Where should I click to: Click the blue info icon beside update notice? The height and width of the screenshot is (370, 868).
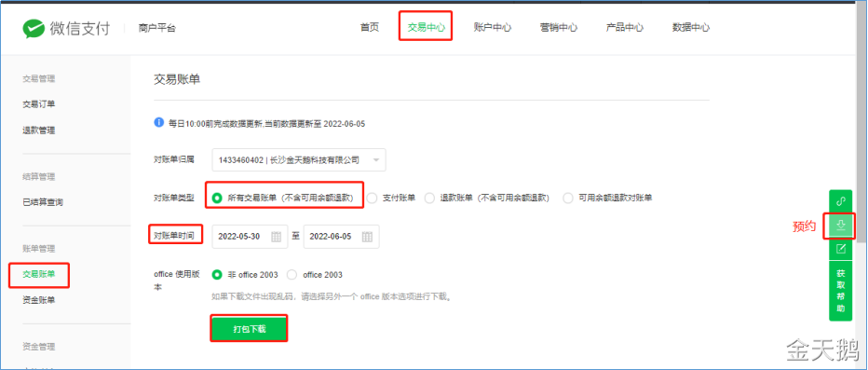[159, 122]
